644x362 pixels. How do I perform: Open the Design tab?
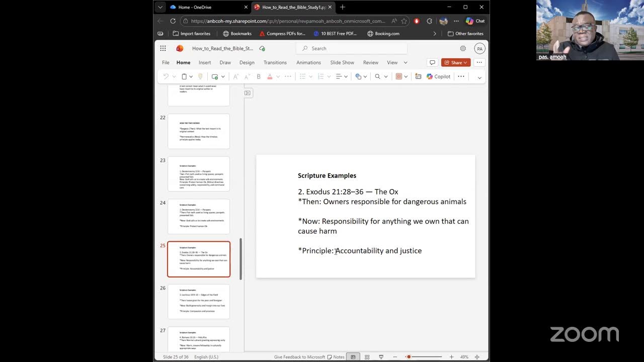click(247, 62)
